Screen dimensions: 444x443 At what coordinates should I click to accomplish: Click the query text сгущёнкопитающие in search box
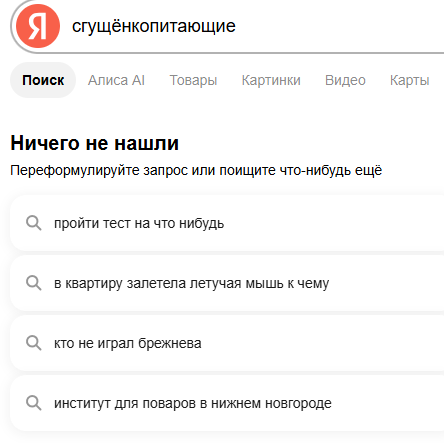(154, 26)
